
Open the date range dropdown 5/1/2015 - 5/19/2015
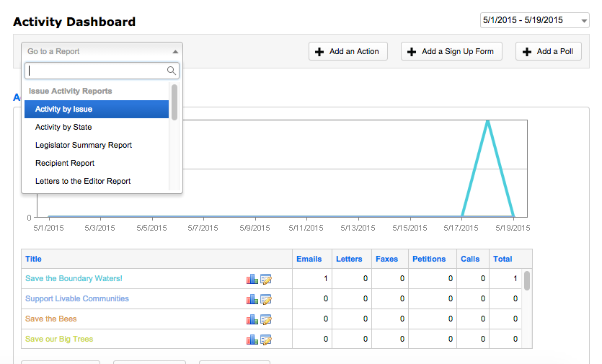tap(534, 20)
